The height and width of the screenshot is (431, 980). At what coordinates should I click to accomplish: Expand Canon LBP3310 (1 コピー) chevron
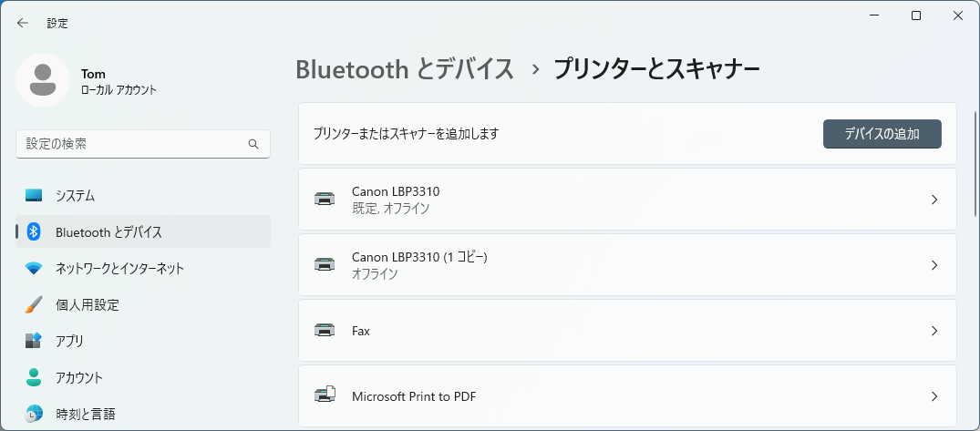(934, 265)
